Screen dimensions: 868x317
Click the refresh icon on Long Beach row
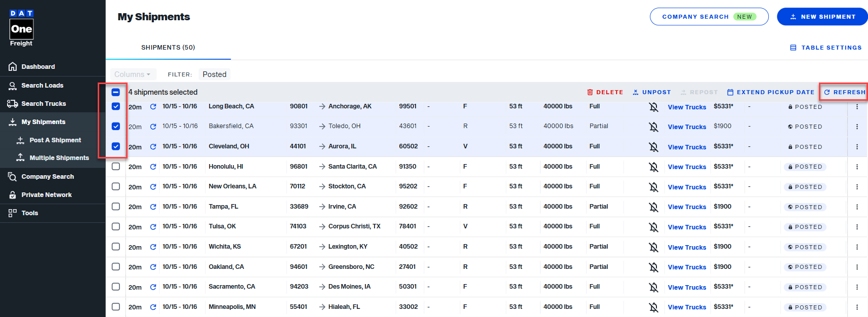point(153,107)
